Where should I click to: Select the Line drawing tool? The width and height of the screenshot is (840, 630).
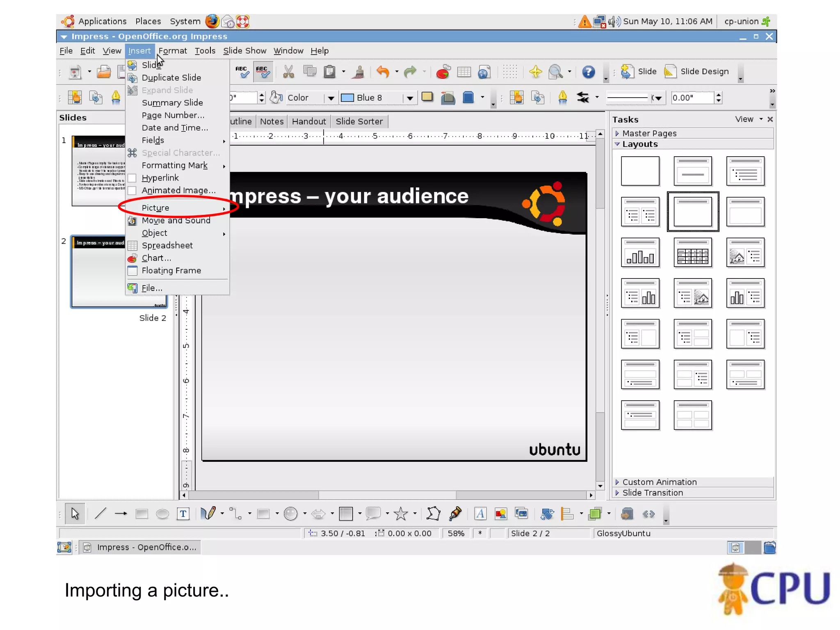[x=100, y=514]
